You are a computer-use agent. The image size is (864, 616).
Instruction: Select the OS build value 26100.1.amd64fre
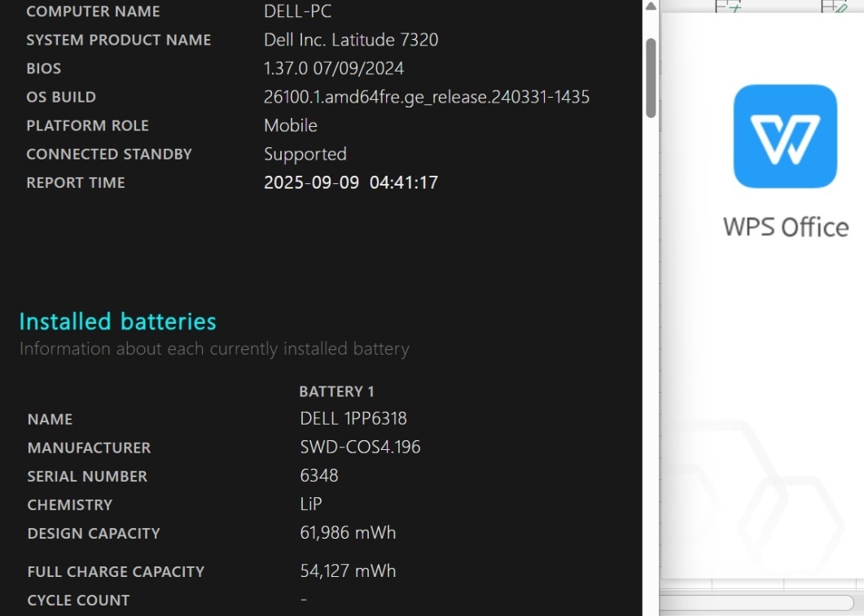click(x=427, y=97)
